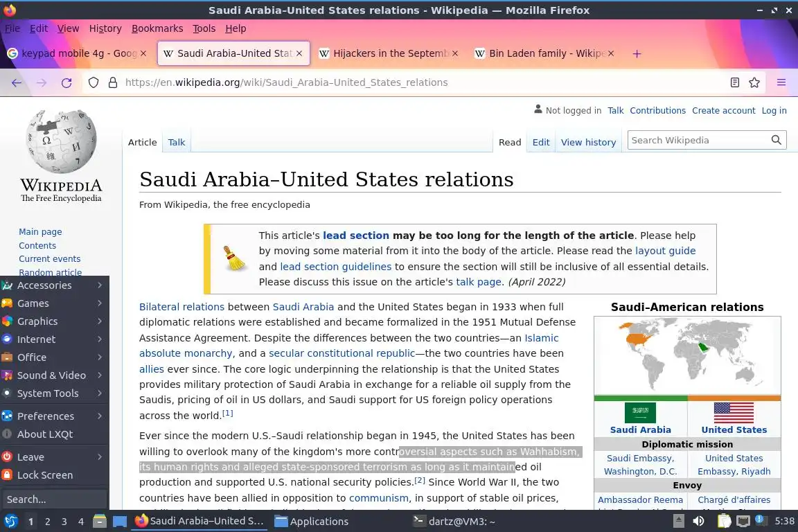Click the United States flag image

click(x=734, y=412)
